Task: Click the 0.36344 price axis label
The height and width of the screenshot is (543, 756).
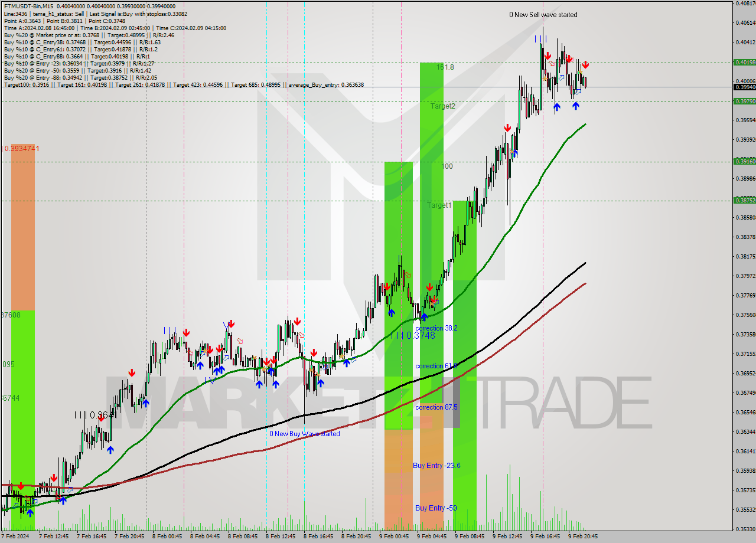Action: point(745,431)
